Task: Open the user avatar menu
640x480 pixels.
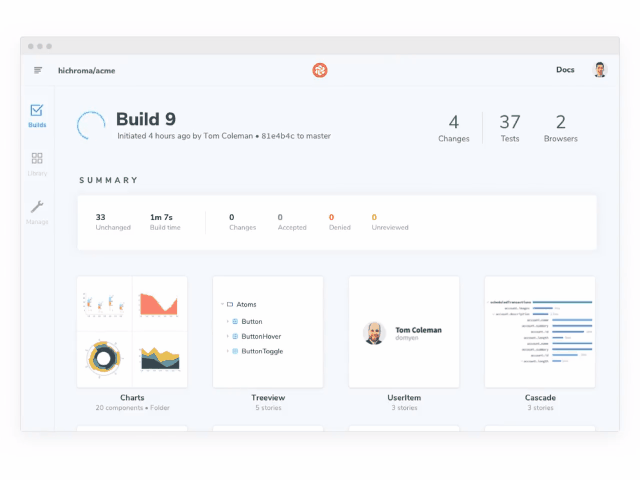Action: coord(600,70)
